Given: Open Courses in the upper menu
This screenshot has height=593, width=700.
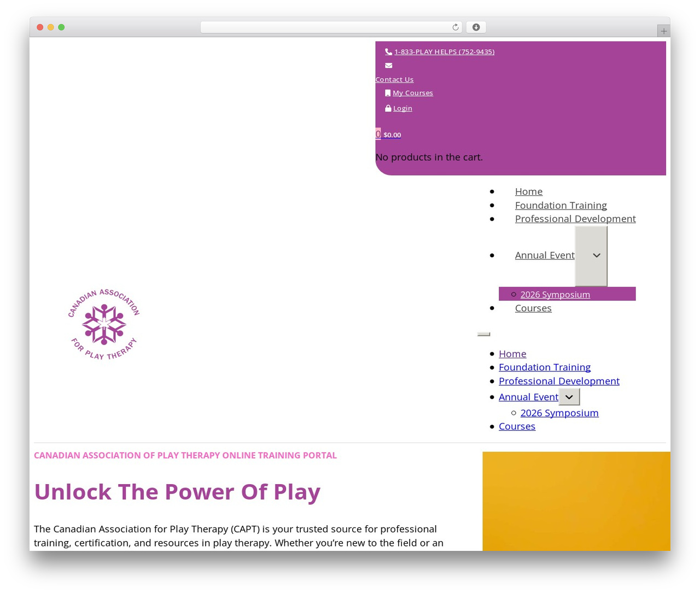Looking at the screenshot, I should [533, 308].
